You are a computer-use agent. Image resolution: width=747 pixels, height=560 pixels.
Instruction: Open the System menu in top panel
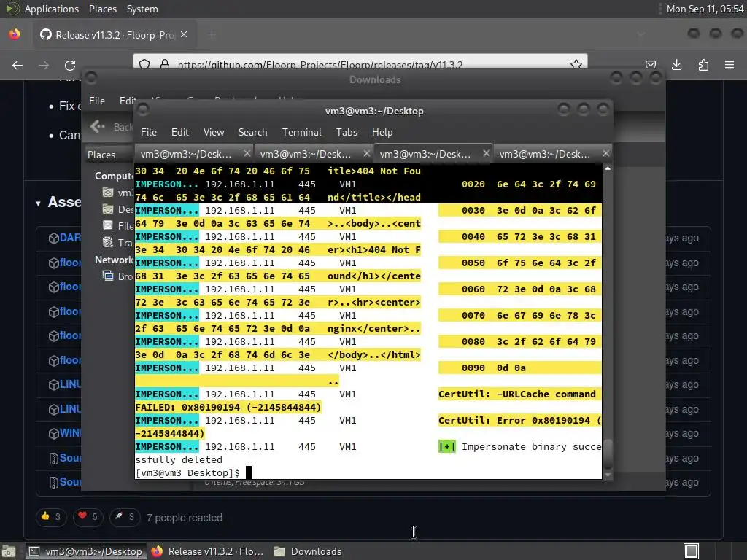[142, 9]
